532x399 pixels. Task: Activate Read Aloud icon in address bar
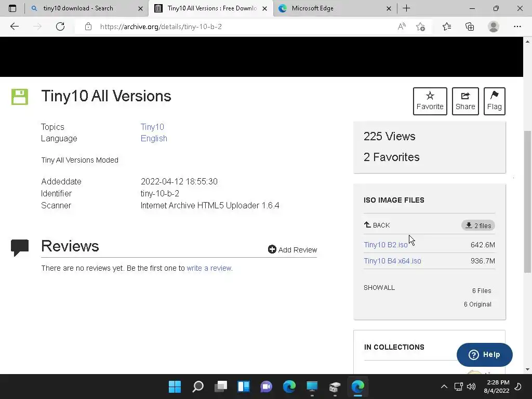pos(402,26)
